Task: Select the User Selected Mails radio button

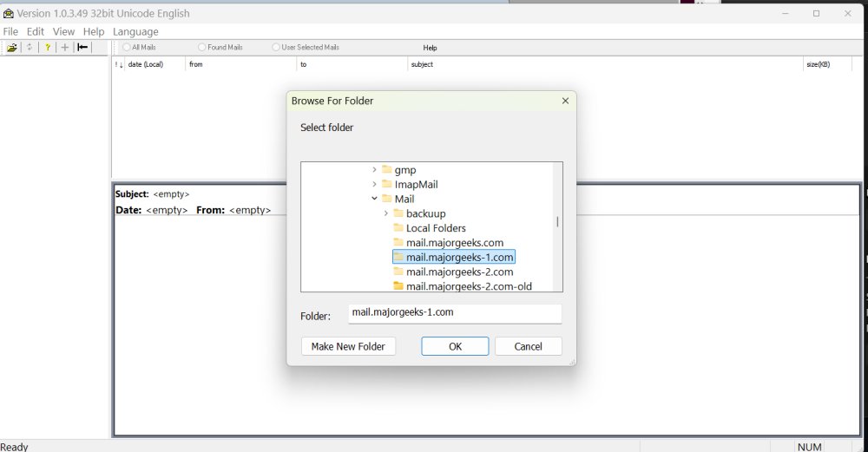Action: [x=276, y=48]
